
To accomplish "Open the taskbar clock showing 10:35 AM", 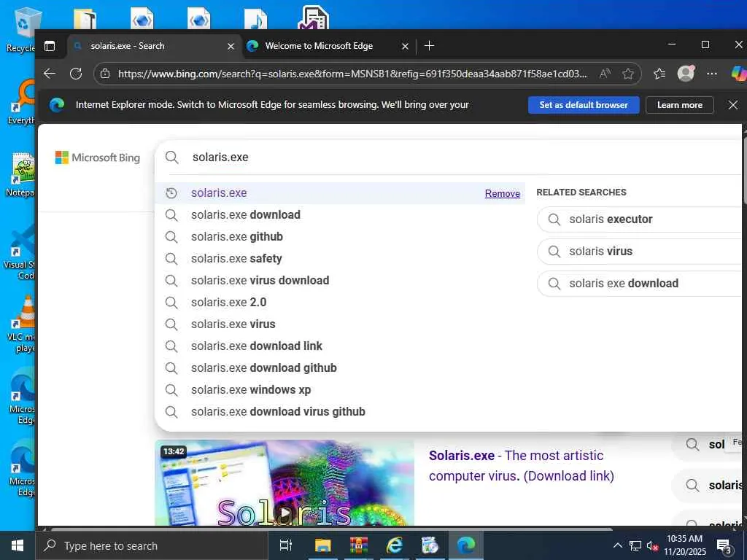I will click(x=684, y=545).
